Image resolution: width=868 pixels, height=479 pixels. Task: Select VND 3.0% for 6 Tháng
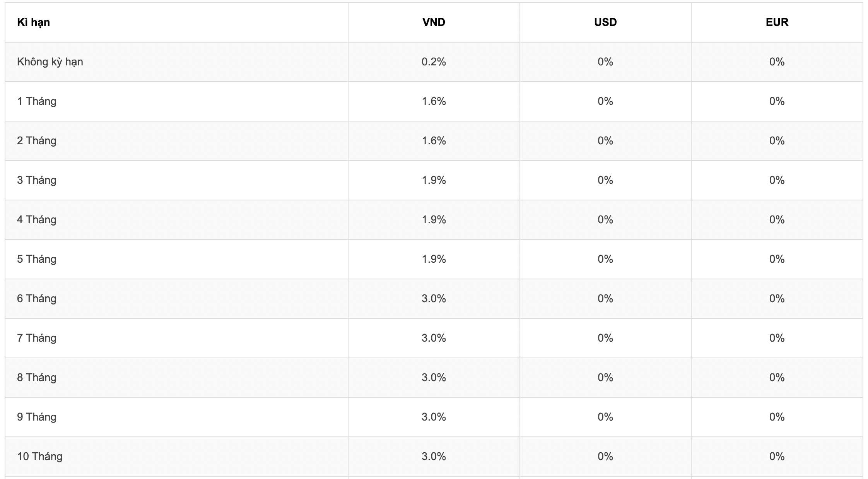click(x=434, y=299)
